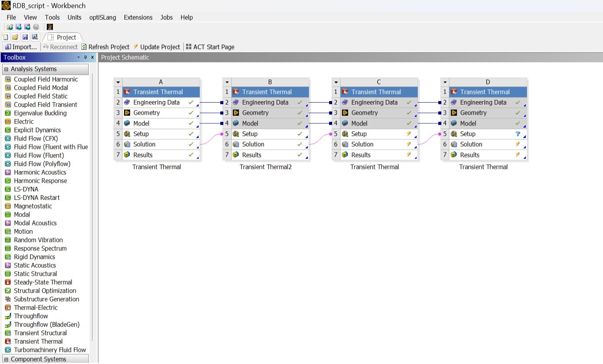Select Solution cell in system B
Viewport: 603px width, 364px height.
pos(270,144)
